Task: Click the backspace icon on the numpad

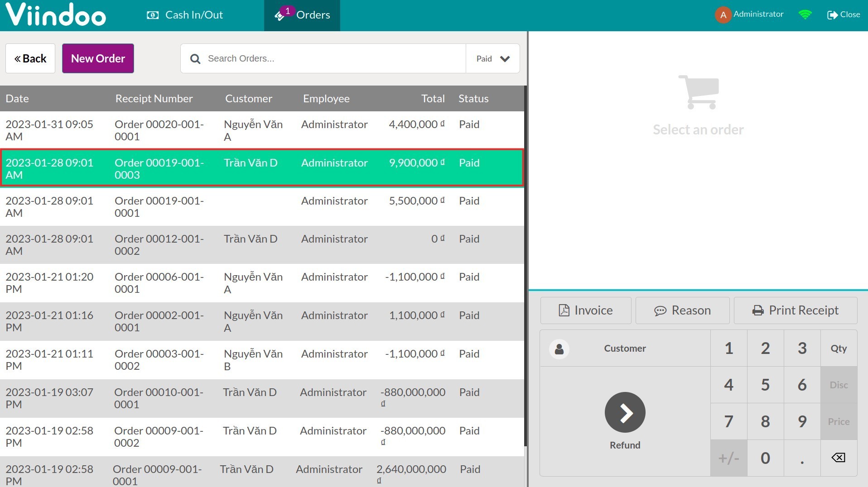Action: tap(838, 458)
